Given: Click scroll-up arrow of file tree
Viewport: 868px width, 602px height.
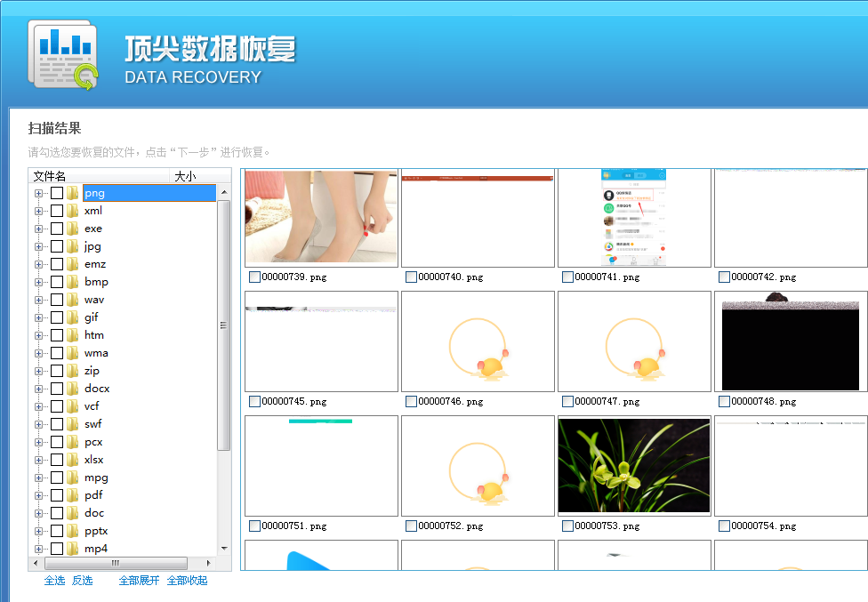Looking at the screenshot, I should 224,192.
